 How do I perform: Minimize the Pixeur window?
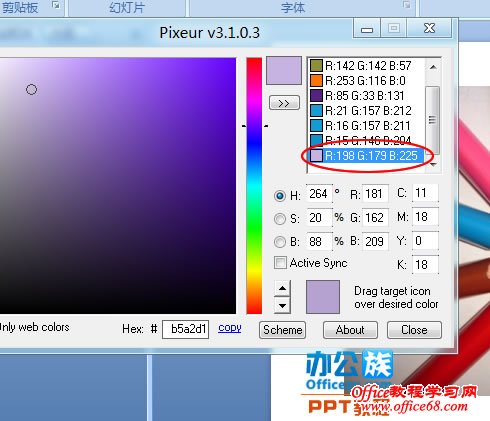tap(367, 29)
